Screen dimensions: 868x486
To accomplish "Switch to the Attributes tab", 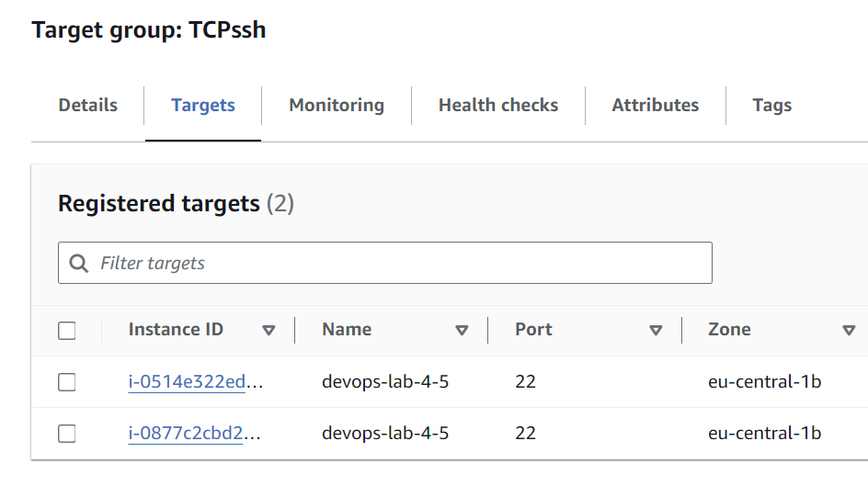I will coord(656,106).
